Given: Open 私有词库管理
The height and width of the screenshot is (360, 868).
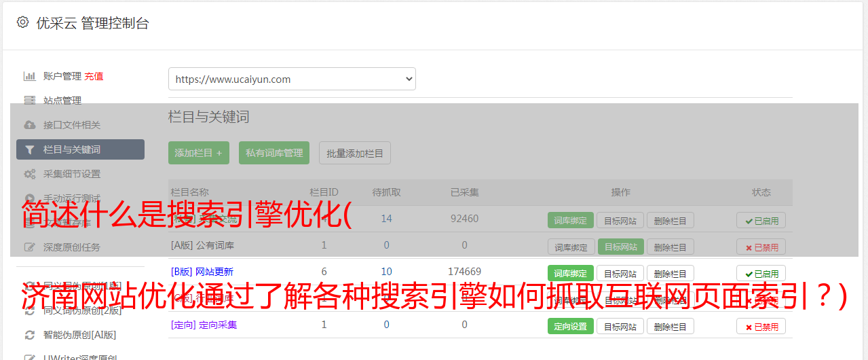Looking at the screenshot, I should [275, 153].
